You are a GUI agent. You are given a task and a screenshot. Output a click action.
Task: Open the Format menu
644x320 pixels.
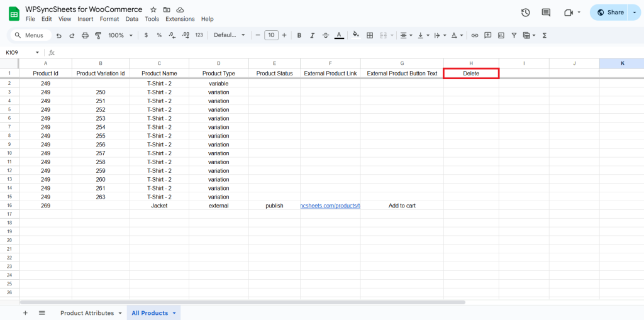[x=109, y=19]
